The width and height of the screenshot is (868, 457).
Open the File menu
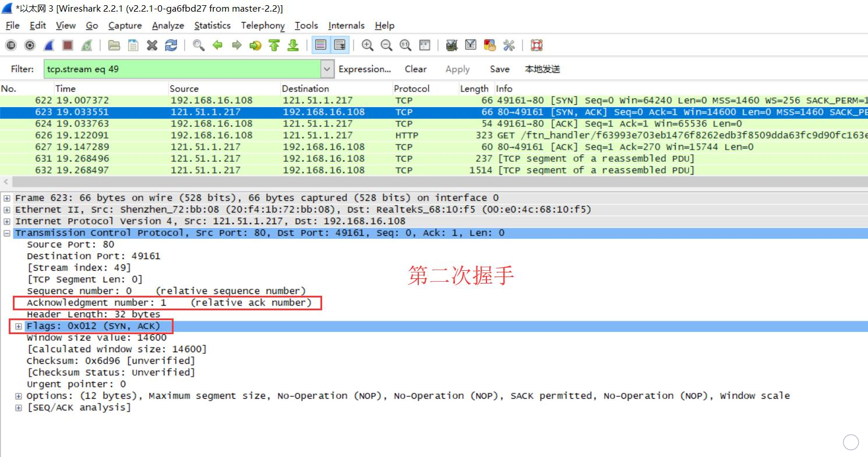12,26
